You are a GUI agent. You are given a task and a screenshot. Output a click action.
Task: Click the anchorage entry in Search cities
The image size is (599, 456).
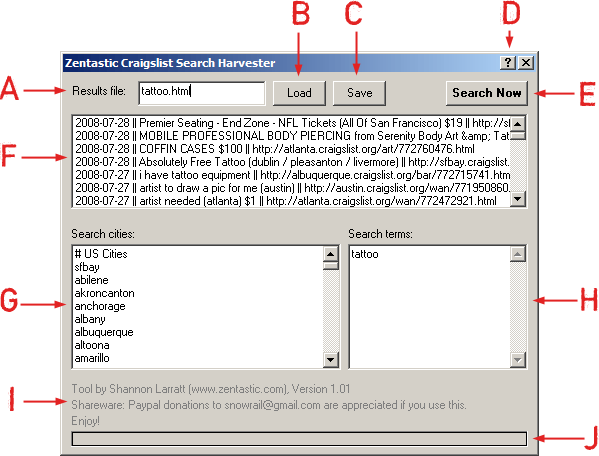click(100, 306)
